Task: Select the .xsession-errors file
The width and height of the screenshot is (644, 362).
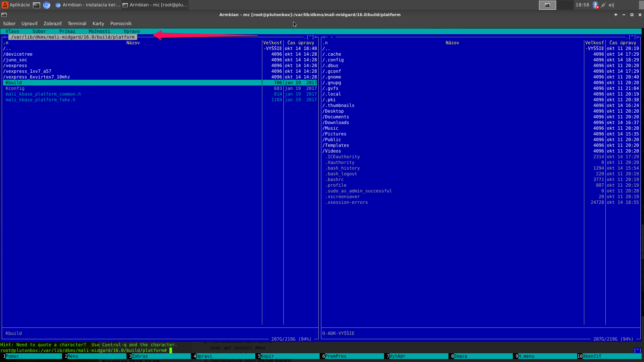Action: tap(481, 202)
